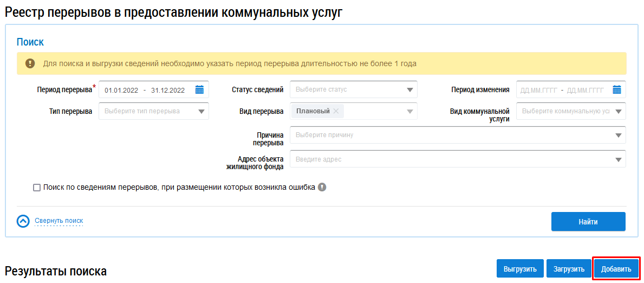The image size is (644, 283).
Task: Click the Добавить button
Action: (x=616, y=269)
